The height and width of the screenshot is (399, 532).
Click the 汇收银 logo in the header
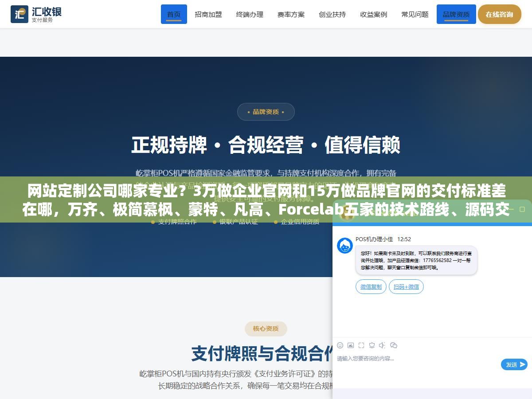point(36,14)
